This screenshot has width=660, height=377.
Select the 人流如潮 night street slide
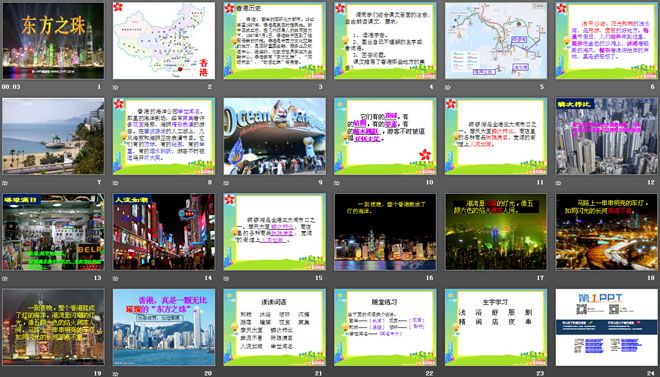[x=164, y=231]
